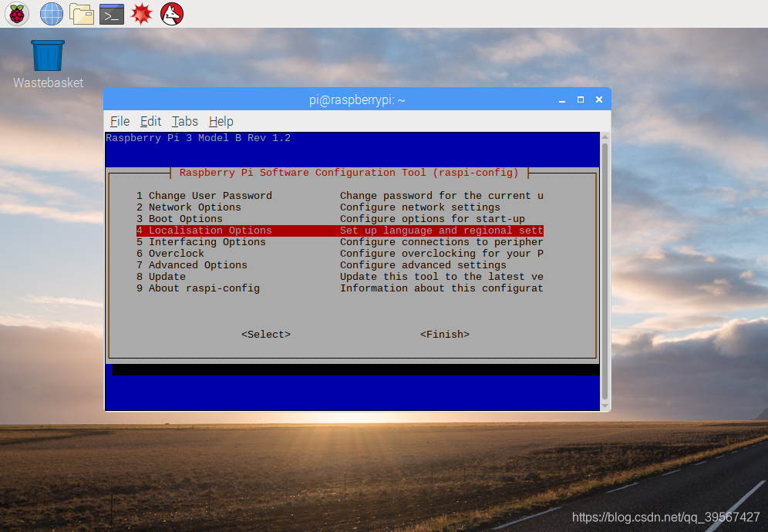This screenshot has height=532, width=768.
Task: Select 4 Localisation Options
Action: (340, 231)
